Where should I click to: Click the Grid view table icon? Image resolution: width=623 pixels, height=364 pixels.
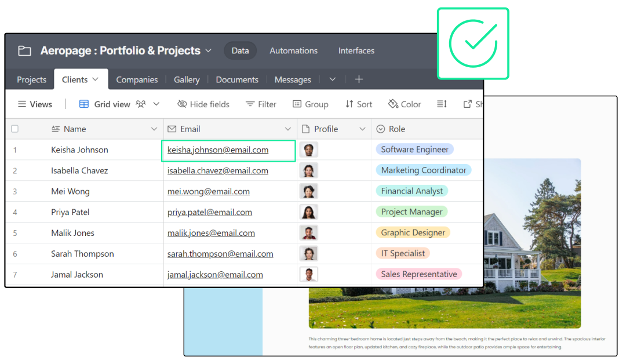[84, 104]
